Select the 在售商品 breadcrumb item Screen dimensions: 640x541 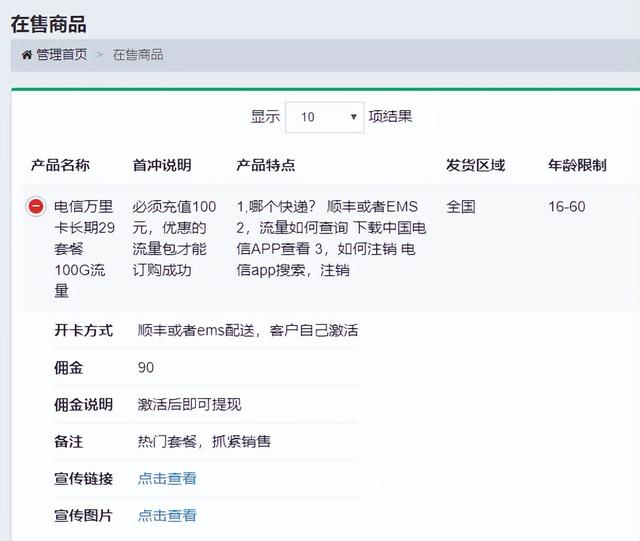click(x=138, y=55)
